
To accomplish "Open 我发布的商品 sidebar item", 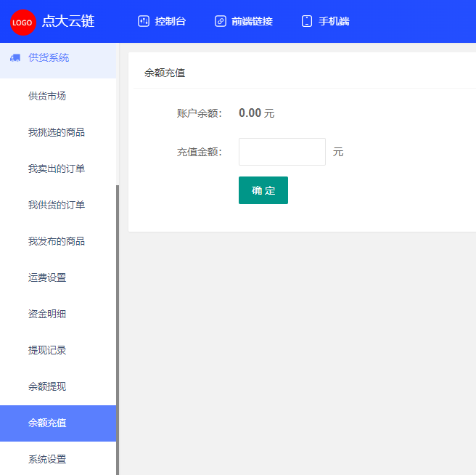I will (x=58, y=241).
